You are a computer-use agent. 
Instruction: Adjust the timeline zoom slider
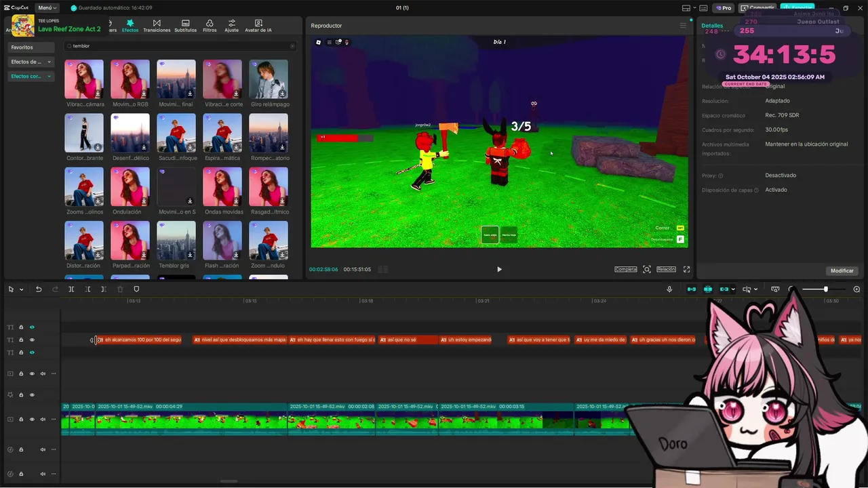point(825,289)
